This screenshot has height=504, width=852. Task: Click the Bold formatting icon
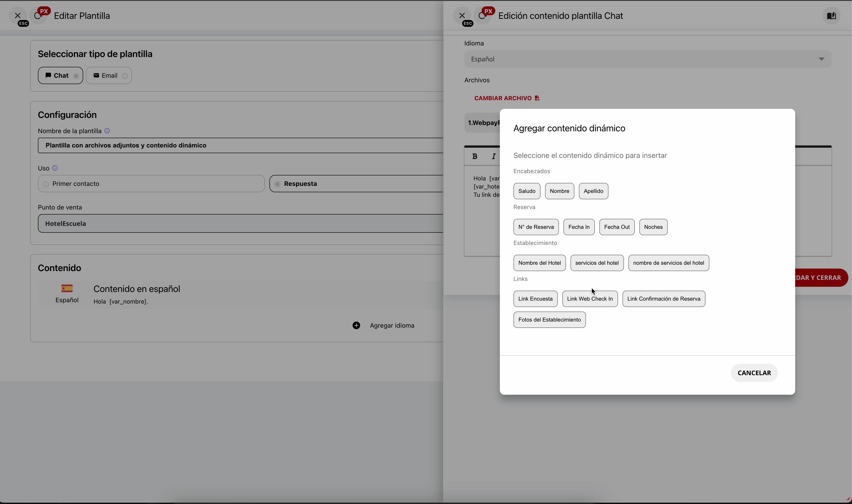pyautogui.click(x=475, y=156)
